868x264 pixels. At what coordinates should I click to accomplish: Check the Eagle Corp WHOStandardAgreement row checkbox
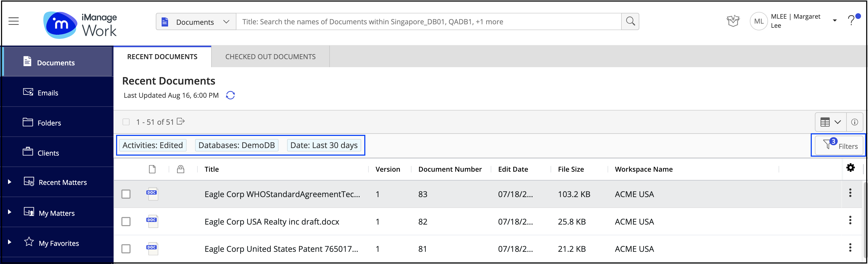coord(126,194)
